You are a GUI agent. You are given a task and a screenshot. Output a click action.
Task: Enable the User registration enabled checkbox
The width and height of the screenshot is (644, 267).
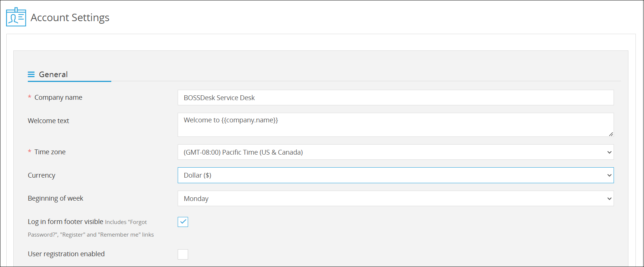pos(183,254)
